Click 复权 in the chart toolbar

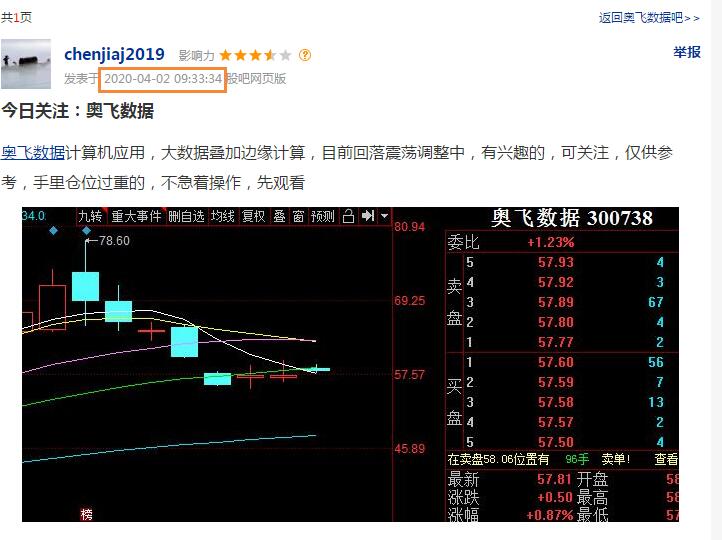coord(254,216)
